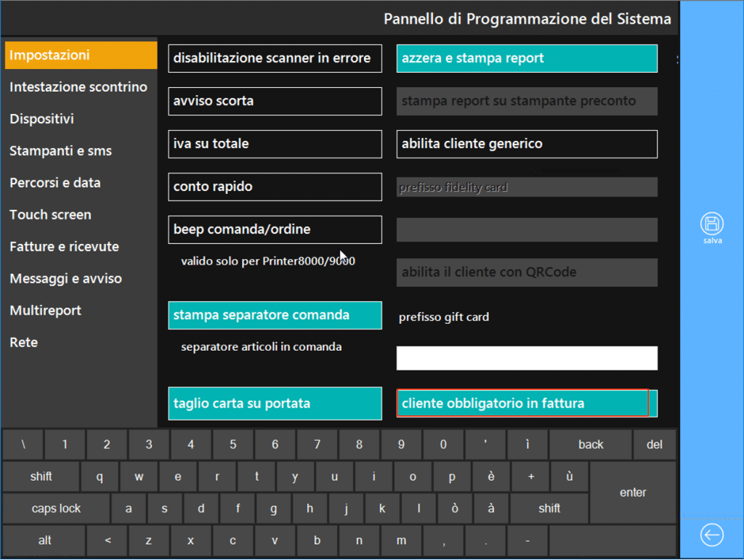Tap the caps lock key
744x560 pixels.
[56, 508]
